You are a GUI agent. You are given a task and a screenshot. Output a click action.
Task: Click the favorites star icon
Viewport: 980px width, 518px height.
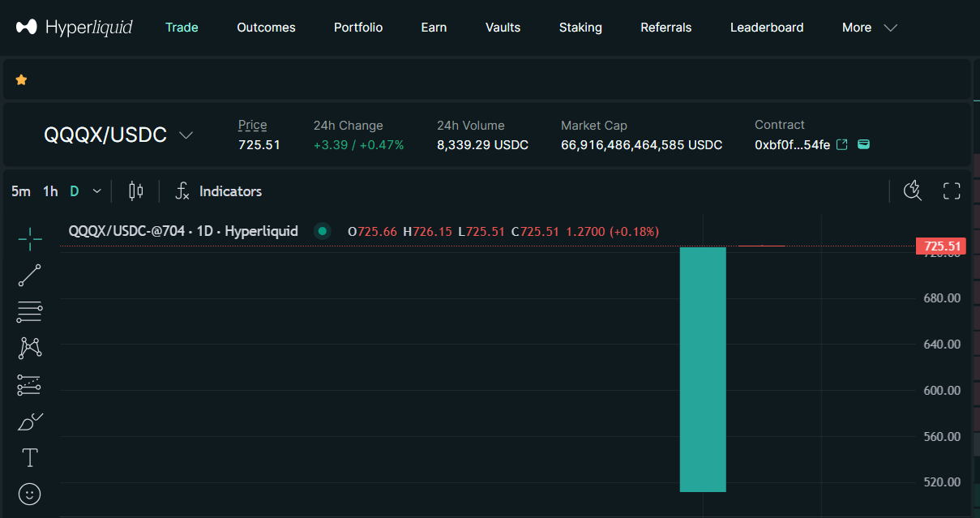tap(21, 79)
